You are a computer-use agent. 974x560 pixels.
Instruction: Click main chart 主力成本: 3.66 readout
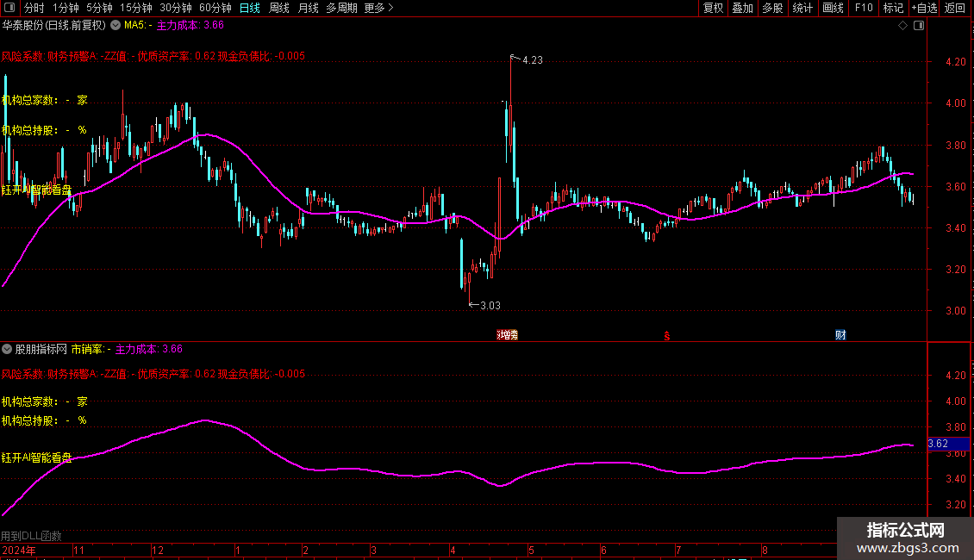190,26
